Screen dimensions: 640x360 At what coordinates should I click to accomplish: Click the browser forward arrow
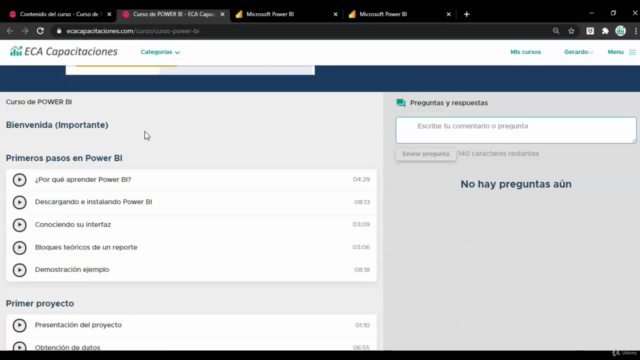coord(25,31)
